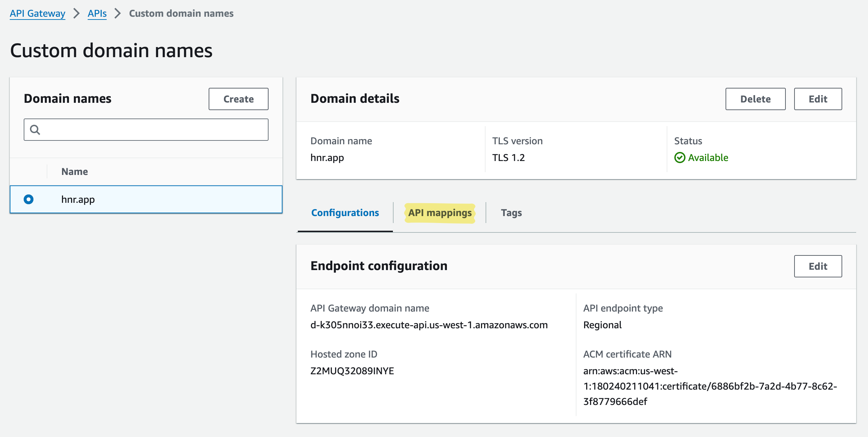This screenshot has height=437, width=868.
Task: Click the Custom domain names page title
Action: 111,51
